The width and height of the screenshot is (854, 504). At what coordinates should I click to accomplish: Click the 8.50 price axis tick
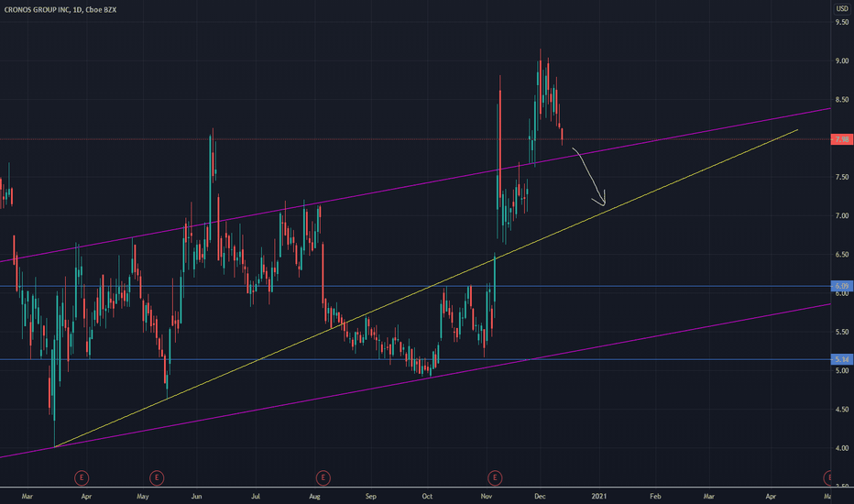coord(842,100)
